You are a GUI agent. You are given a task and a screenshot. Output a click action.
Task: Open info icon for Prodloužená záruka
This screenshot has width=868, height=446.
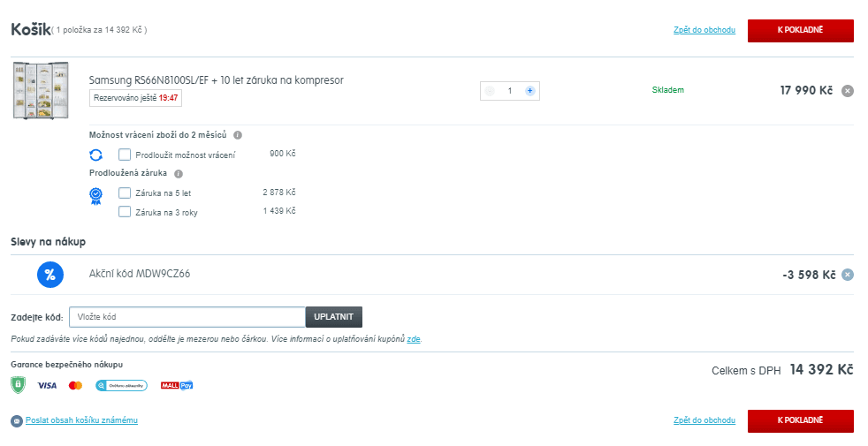(179, 174)
